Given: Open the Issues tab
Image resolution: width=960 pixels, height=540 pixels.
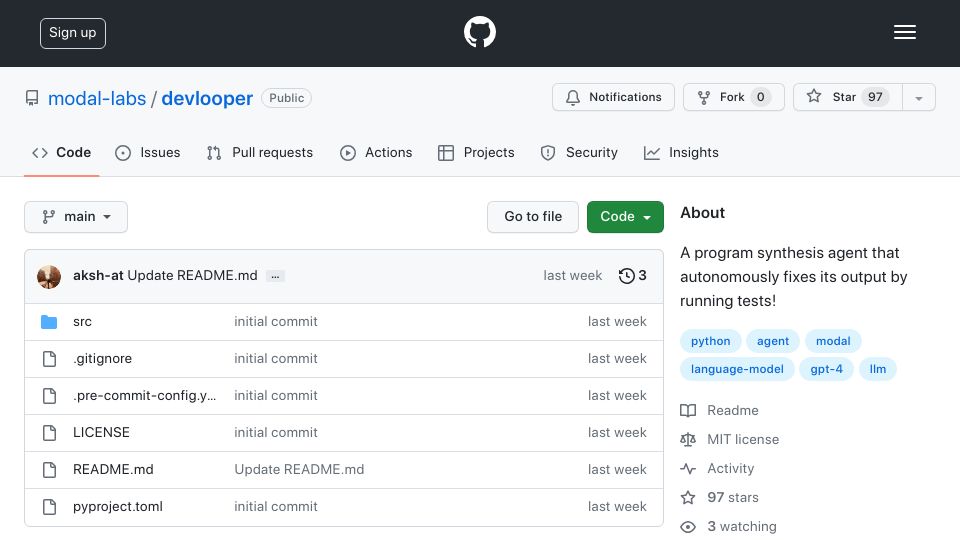Looking at the screenshot, I should pos(148,152).
